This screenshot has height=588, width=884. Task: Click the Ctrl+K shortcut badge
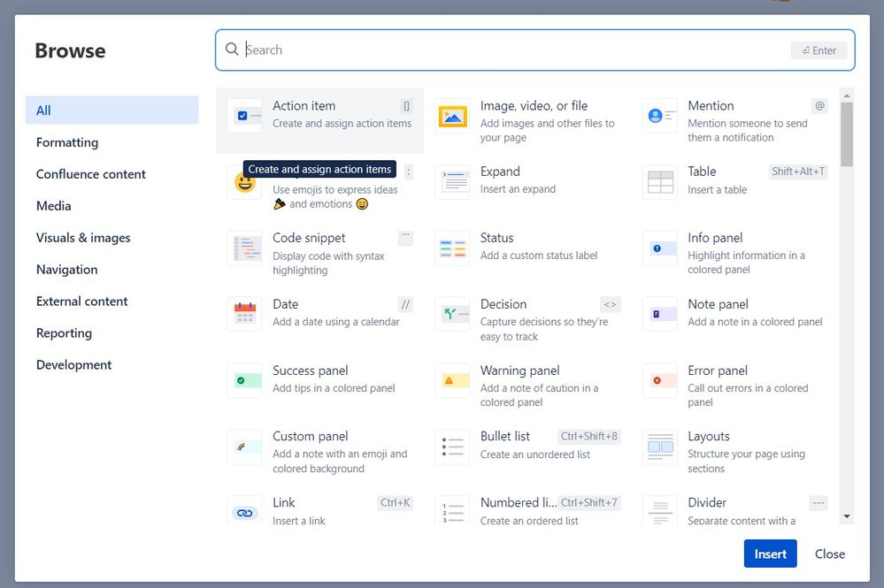click(x=395, y=502)
